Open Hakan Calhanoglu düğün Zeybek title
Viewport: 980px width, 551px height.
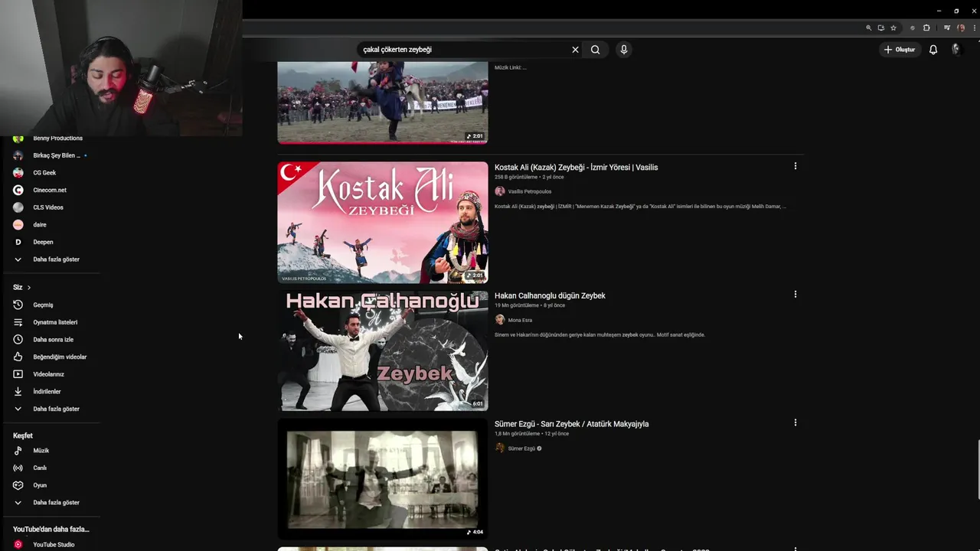click(550, 296)
